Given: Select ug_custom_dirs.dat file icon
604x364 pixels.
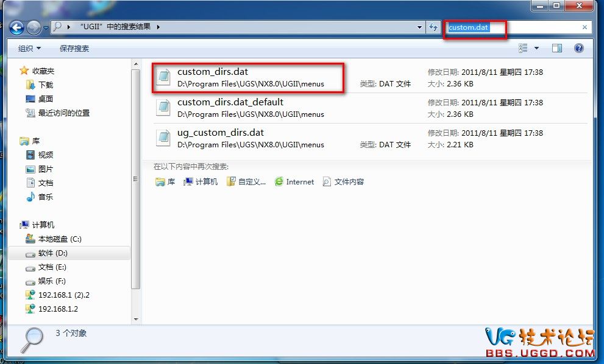Looking at the screenshot, I should [164, 138].
